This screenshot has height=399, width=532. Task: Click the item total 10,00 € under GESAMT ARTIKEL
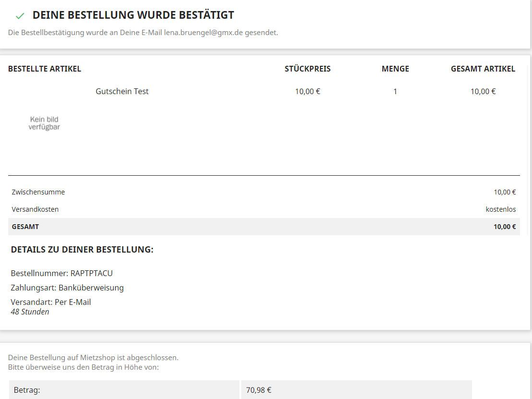483,91
